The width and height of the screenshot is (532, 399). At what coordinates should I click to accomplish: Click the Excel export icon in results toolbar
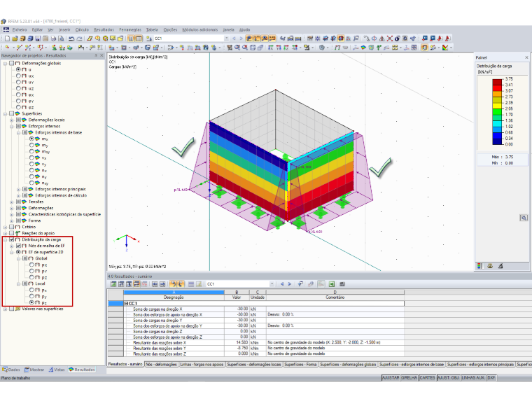tap(332, 284)
